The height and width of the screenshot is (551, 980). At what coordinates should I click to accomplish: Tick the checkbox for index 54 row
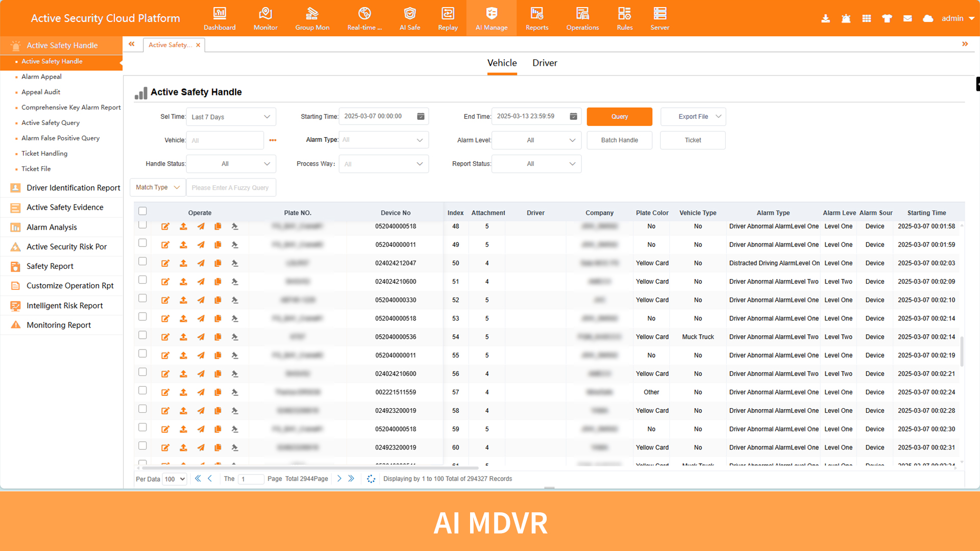pos(142,335)
